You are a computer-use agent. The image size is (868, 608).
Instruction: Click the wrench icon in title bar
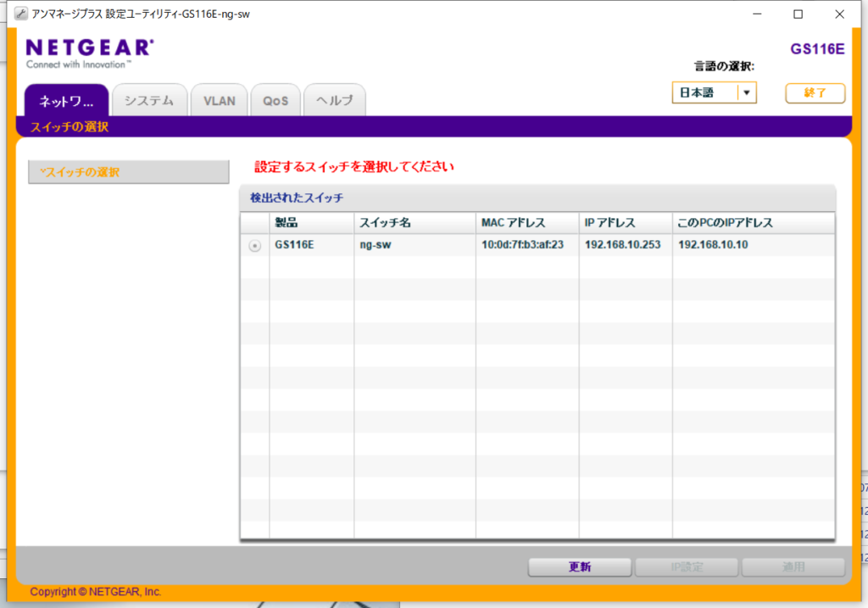(x=20, y=14)
